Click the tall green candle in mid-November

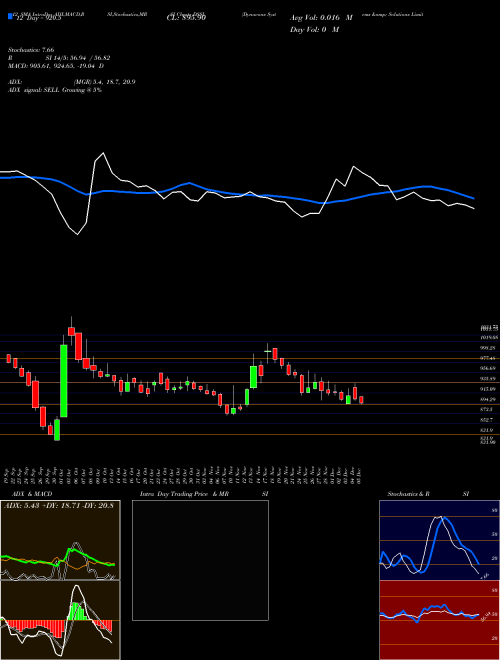click(253, 377)
